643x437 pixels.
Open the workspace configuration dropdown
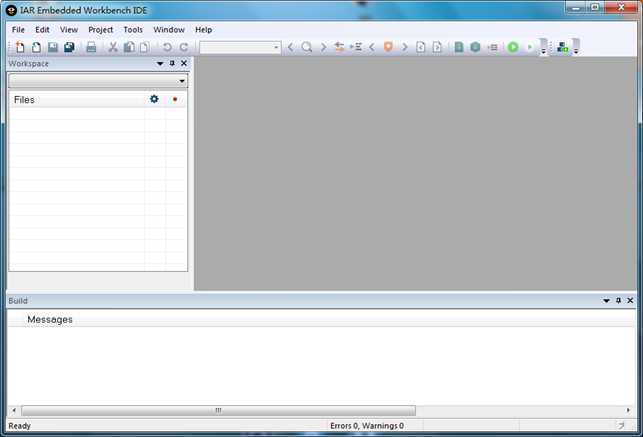tap(98, 81)
